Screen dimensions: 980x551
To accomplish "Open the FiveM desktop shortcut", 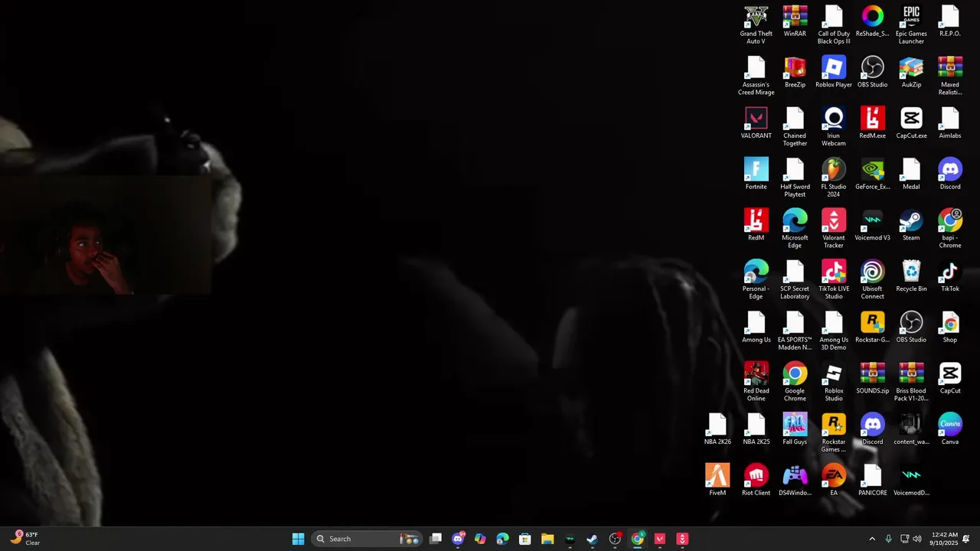I will [717, 481].
